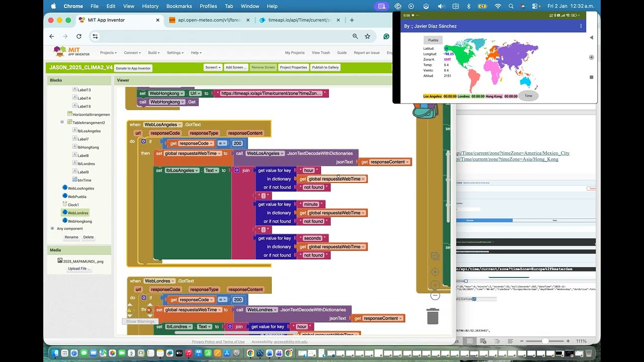Open the Bookmarks menu in the menu bar

[x=179, y=6]
